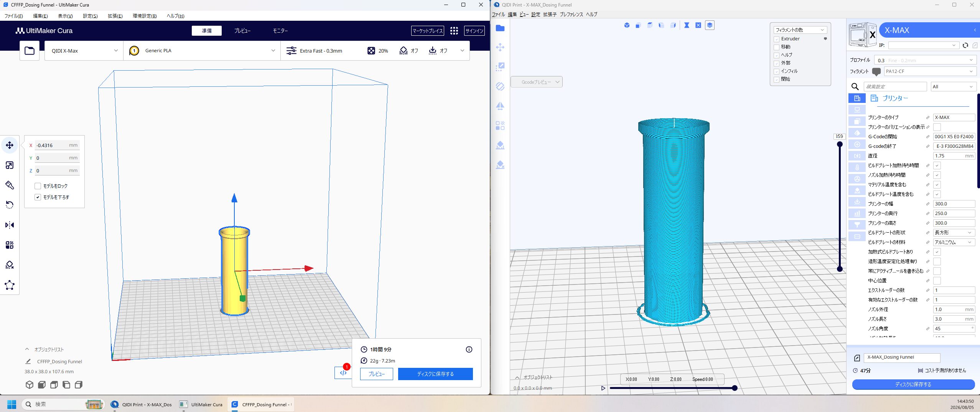
Task: Click サインイン button in Cura
Action: click(474, 31)
